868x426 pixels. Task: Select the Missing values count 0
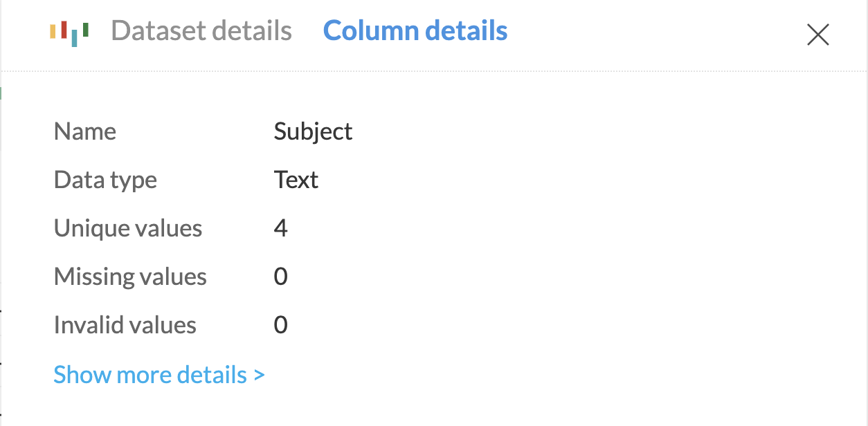click(280, 277)
